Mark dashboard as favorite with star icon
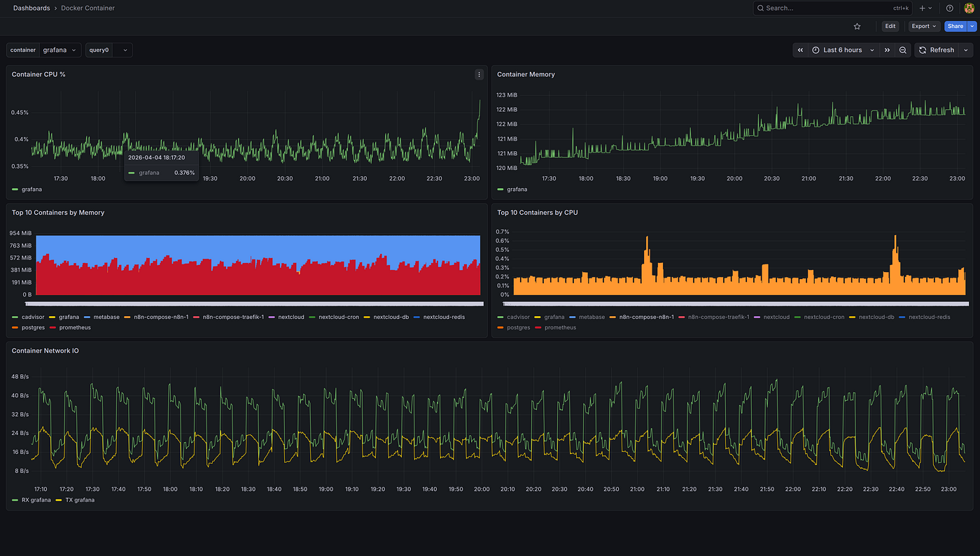This screenshot has width=980, height=556. point(857,27)
